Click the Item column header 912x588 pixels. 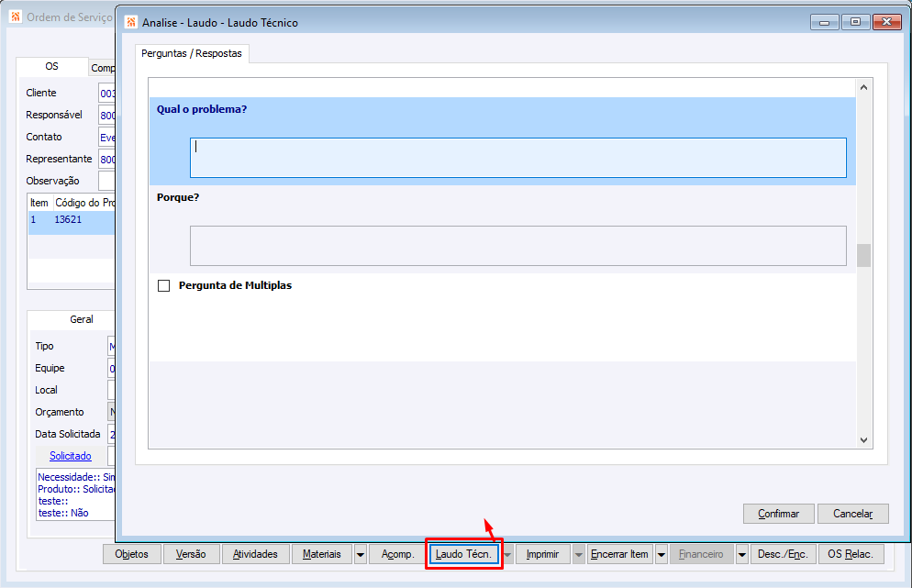point(39,203)
